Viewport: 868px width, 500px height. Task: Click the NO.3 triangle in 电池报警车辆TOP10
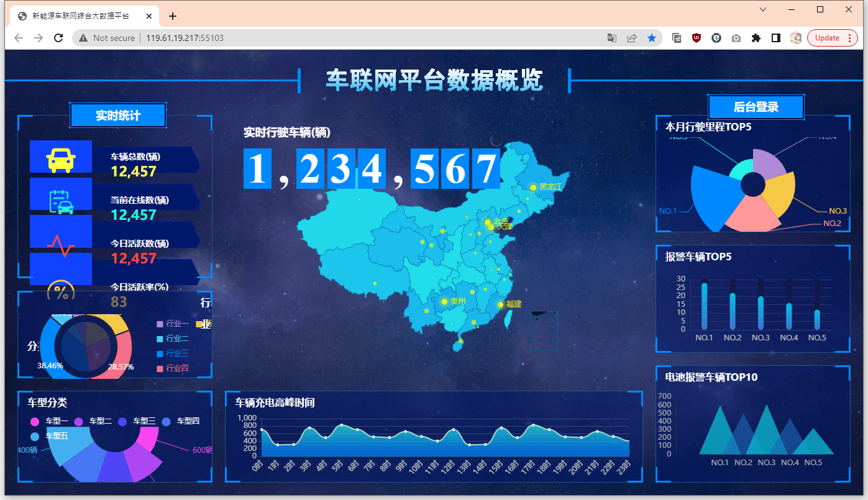click(767, 430)
